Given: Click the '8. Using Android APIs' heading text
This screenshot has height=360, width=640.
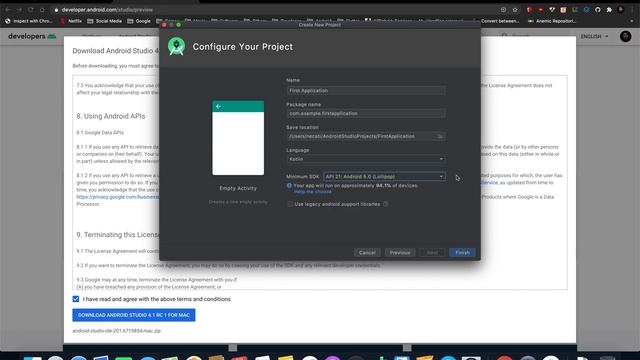Looking at the screenshot, I should click(111, 116).
